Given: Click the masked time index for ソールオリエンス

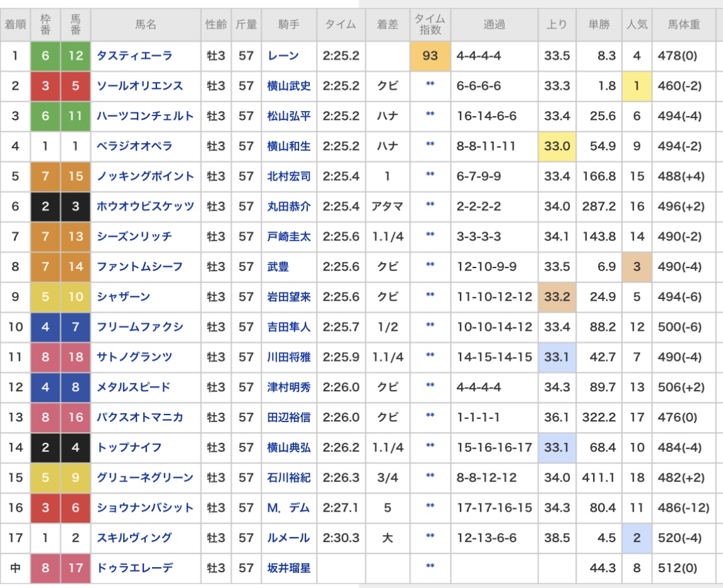Looking at the screenshot, I should tap(430, 84).
